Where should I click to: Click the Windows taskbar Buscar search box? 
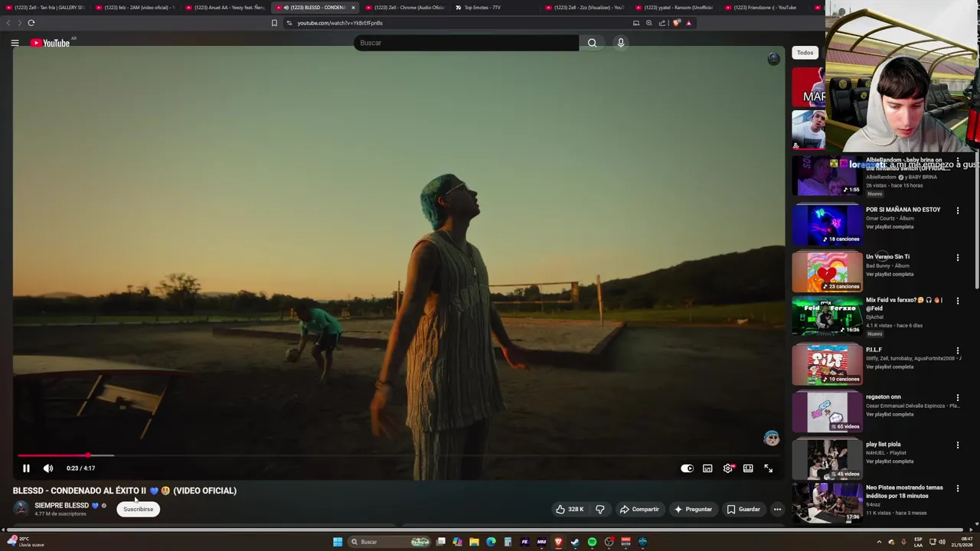click(390, 542)
